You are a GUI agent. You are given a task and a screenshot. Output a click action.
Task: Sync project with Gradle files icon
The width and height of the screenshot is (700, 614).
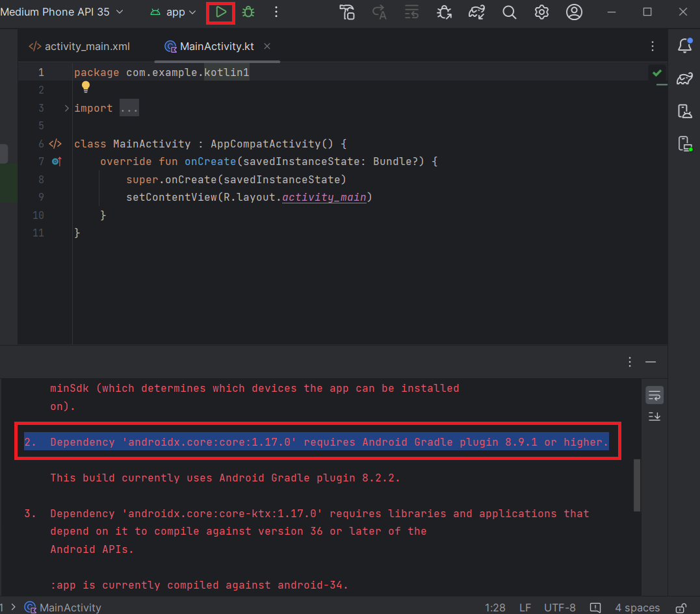(x=477, y=12)
